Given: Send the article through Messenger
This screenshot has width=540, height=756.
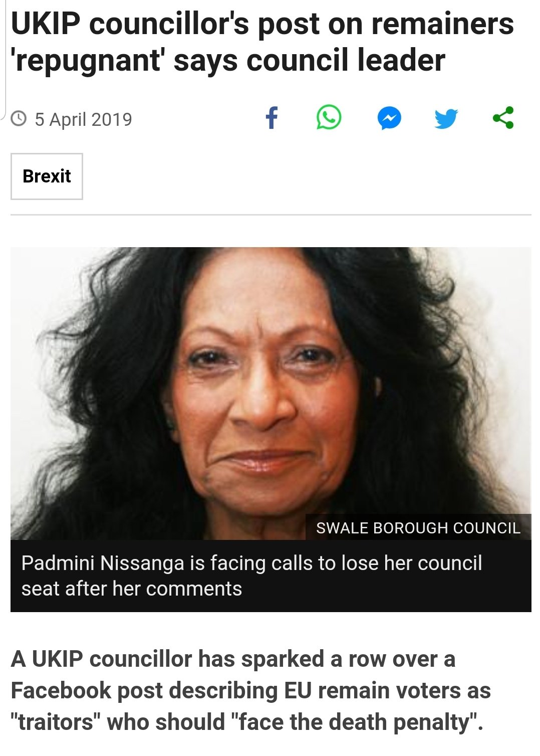Looking at the screenshot, I should tap(389, 118).
